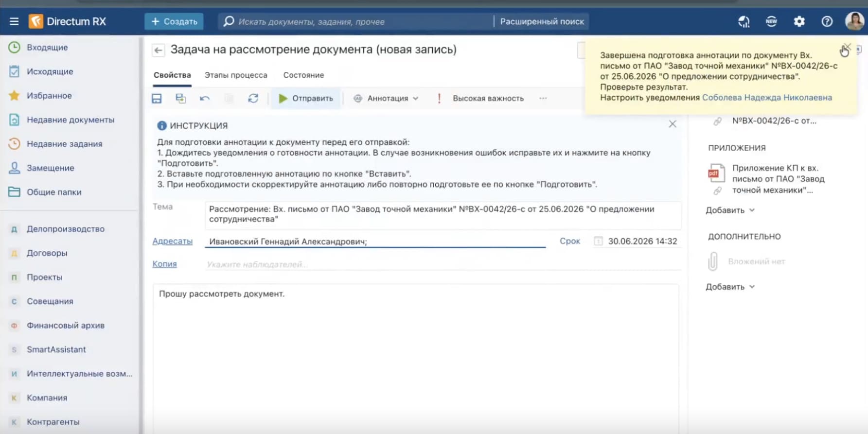Undo changes with the arrow icon

pos(205,99)
